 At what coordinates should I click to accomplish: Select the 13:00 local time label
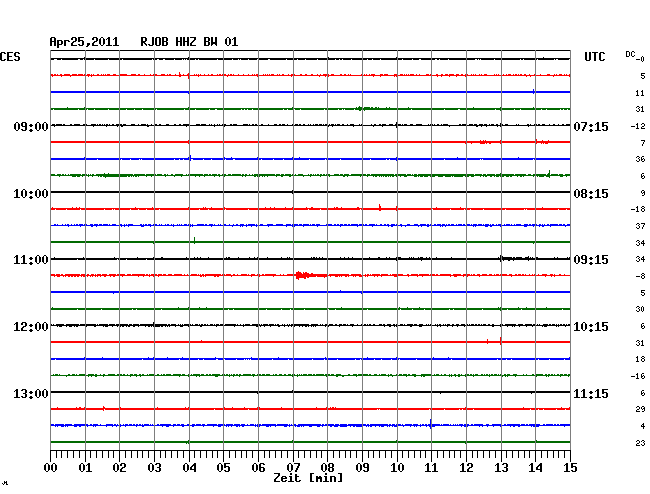tap(31, 393)
